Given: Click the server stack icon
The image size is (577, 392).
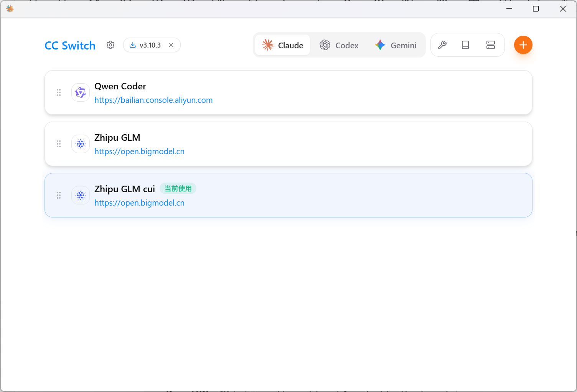Looking at the screenshot, I should (490, 45).
